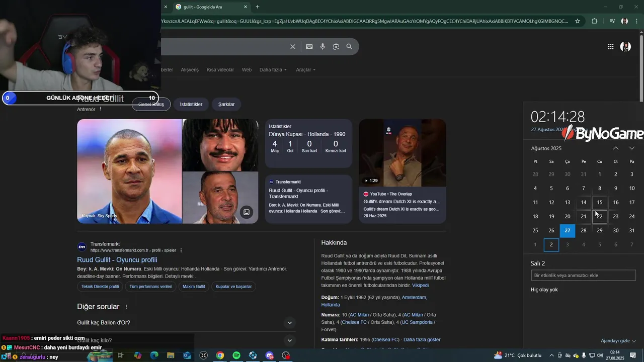Screen dimensions: 644x362
Task: Open the notification center icon
Action: pos(633,355)
